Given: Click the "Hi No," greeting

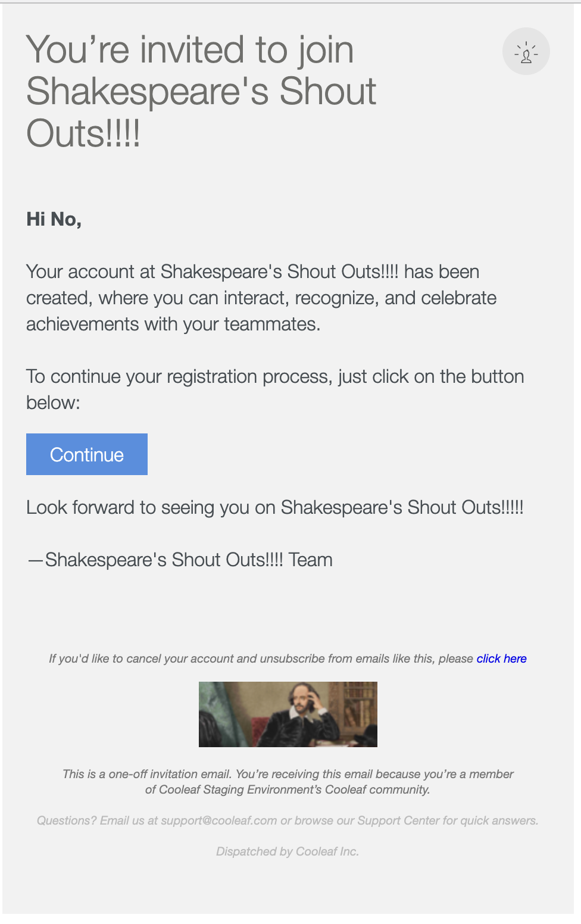Looking at the screenshot, I should click(x=54, y=220).
